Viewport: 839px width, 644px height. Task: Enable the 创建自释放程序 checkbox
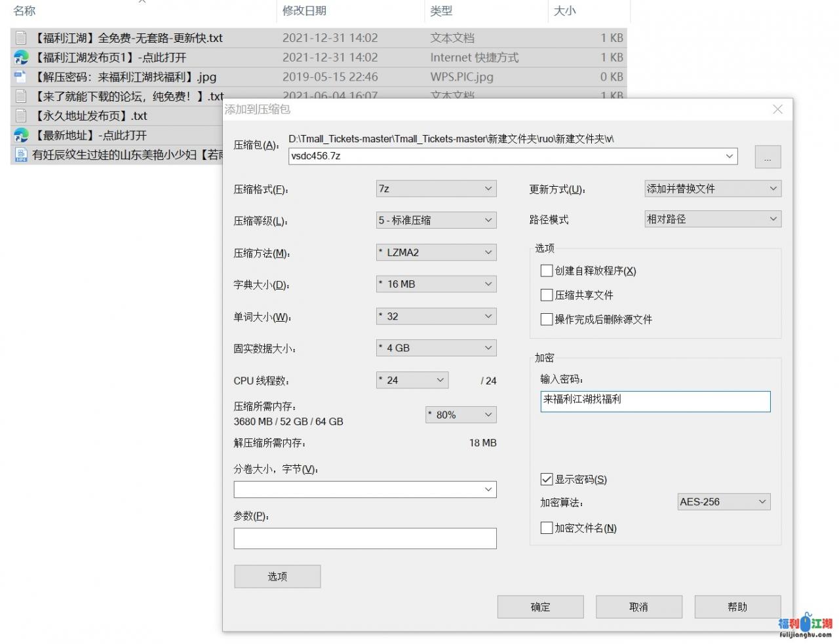click(547, 271)
